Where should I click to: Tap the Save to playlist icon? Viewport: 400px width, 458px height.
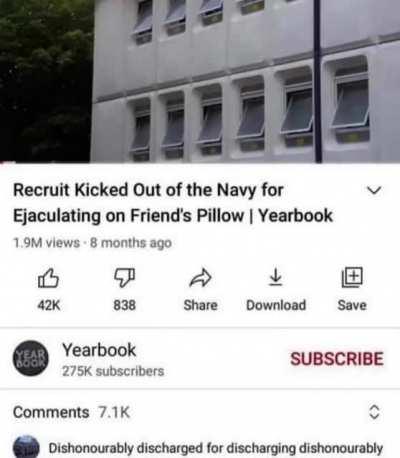(352, 277)
